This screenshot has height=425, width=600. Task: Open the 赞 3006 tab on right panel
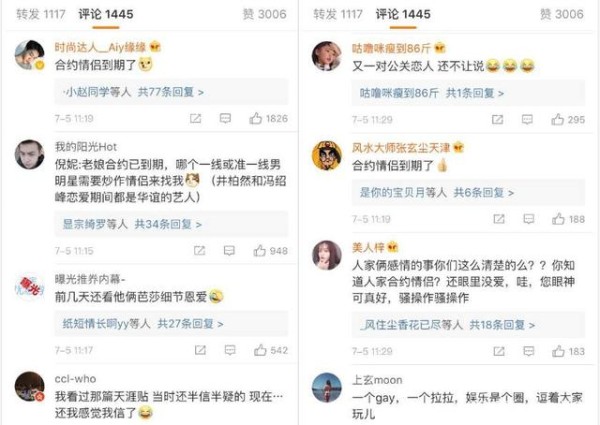pyautogui.click(x=562, y=15)
